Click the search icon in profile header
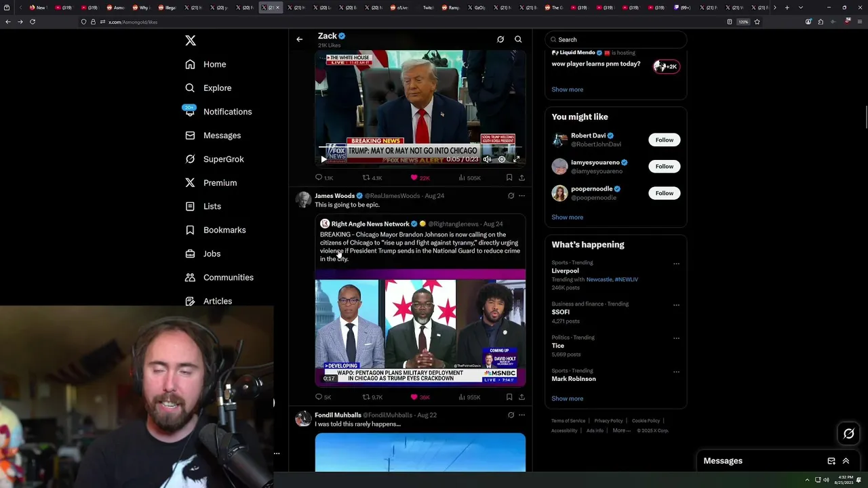868x488 pixels. [518, 39]
